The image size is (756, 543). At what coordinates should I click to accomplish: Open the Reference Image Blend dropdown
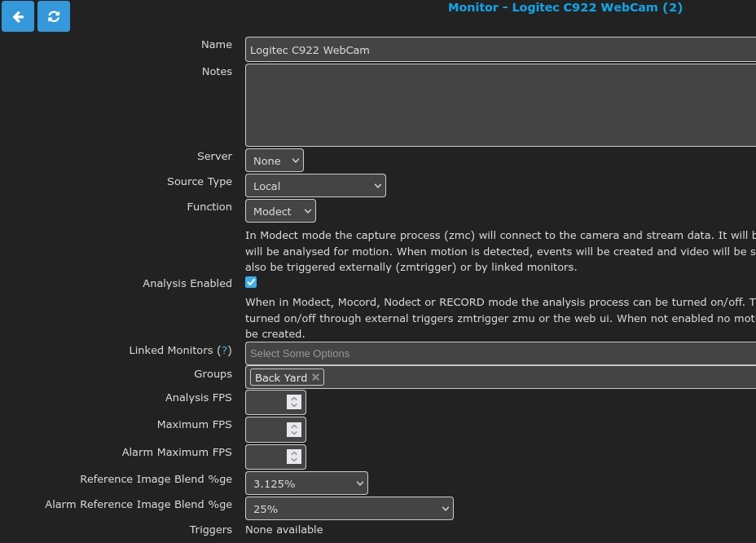(306, 483)
